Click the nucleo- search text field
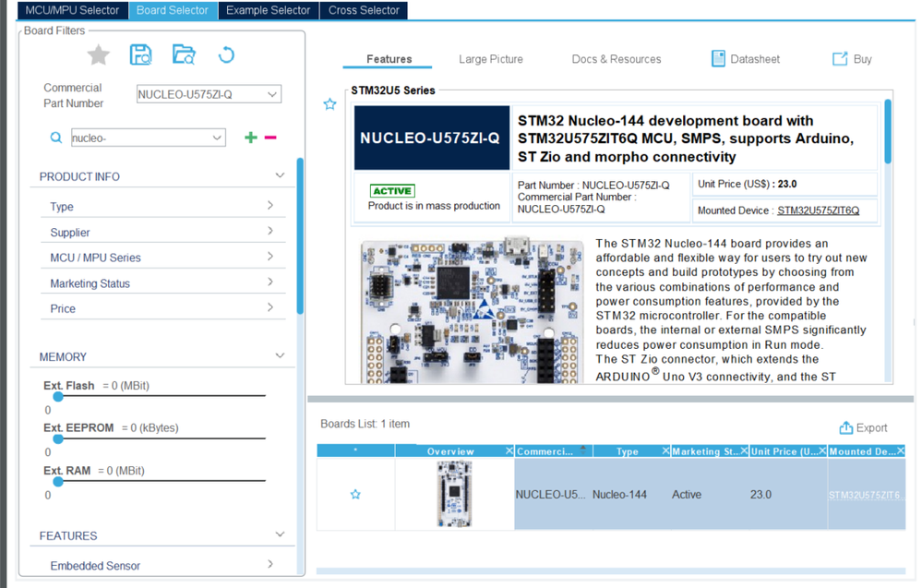This screenshot has width=922, height=588. point(141,138)
